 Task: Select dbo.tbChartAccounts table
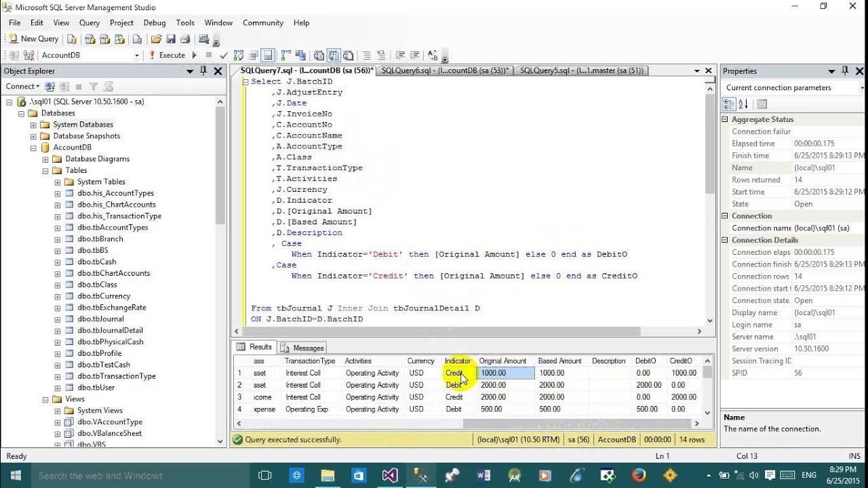pos(113,273)
